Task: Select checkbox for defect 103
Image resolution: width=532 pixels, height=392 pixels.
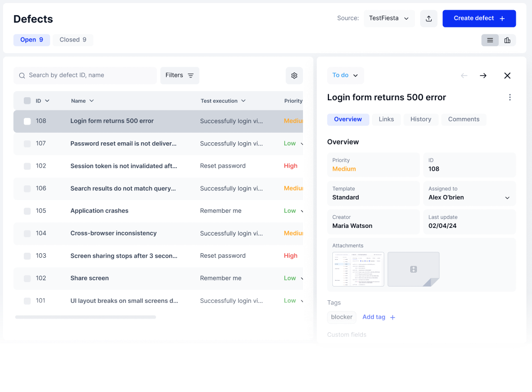Action: click(x=27, y=256)
